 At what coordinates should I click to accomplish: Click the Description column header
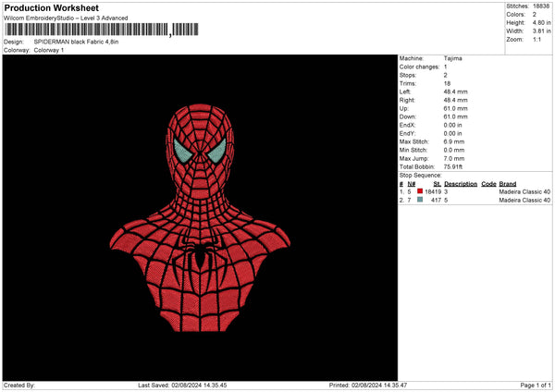(460, 184)
